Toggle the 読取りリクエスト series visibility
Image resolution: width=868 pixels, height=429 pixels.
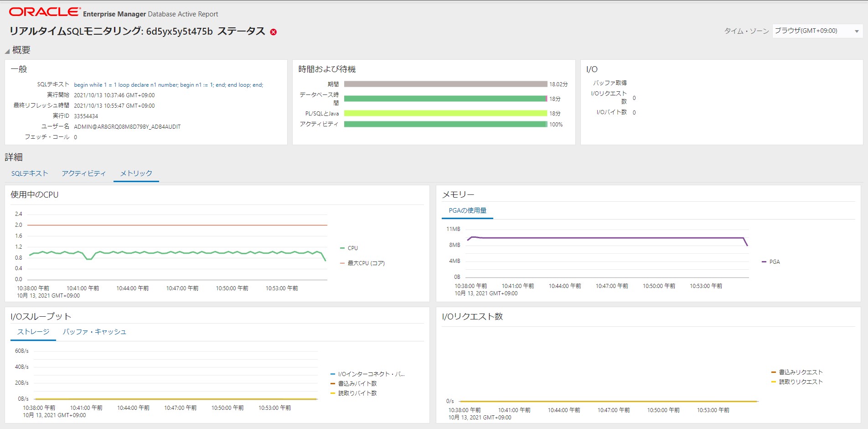point(773,382)
